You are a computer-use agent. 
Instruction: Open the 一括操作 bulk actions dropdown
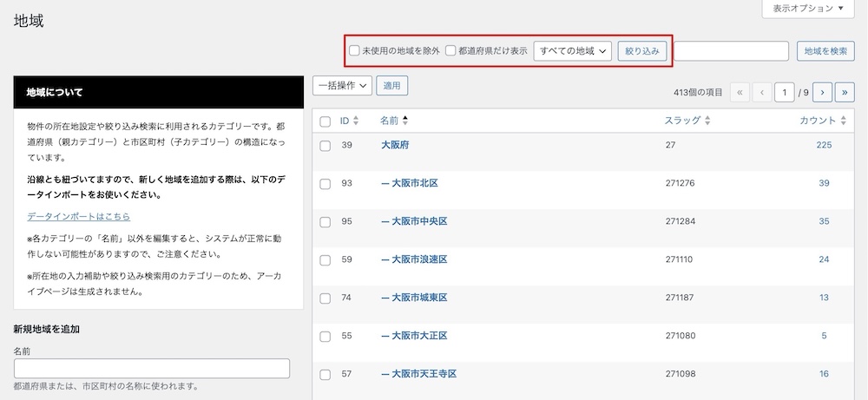[342, 86]
